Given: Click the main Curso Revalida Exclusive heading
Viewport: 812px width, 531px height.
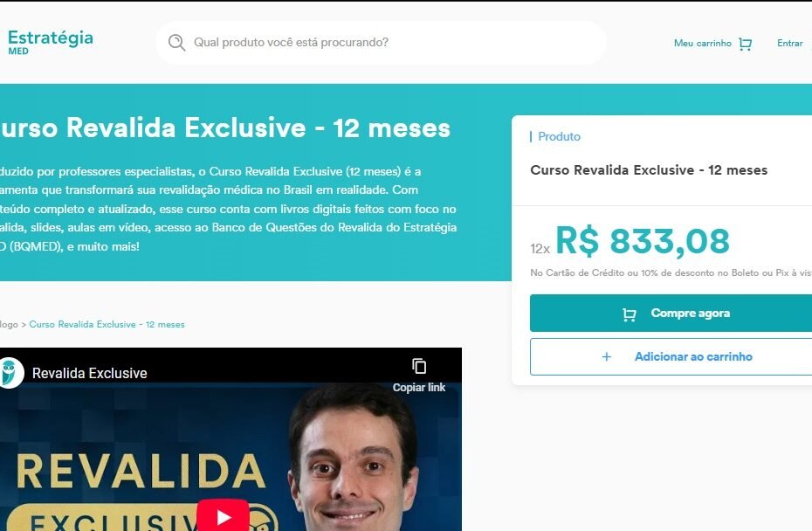Looking at the screenshot, I should coord(224,128).
